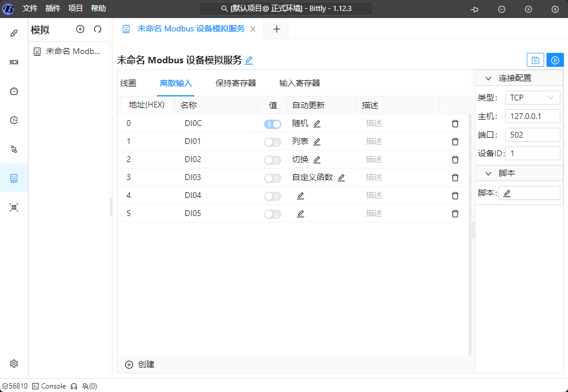Start the simulation with the play button
Screen dimensions: 568x392
point(555,60)
